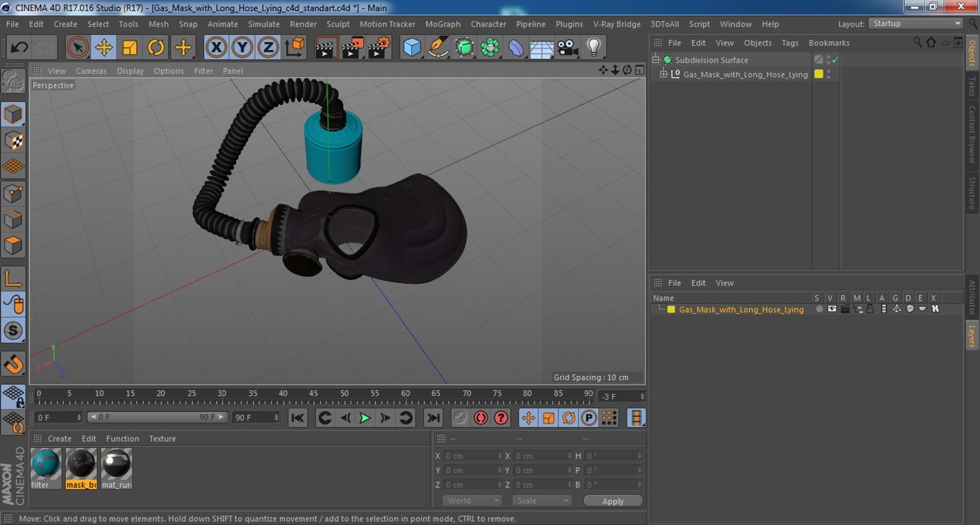This screenshot has height=525, width=980.
Task: Toggle Subdivision Surface visibility dots
Action: 828,60
